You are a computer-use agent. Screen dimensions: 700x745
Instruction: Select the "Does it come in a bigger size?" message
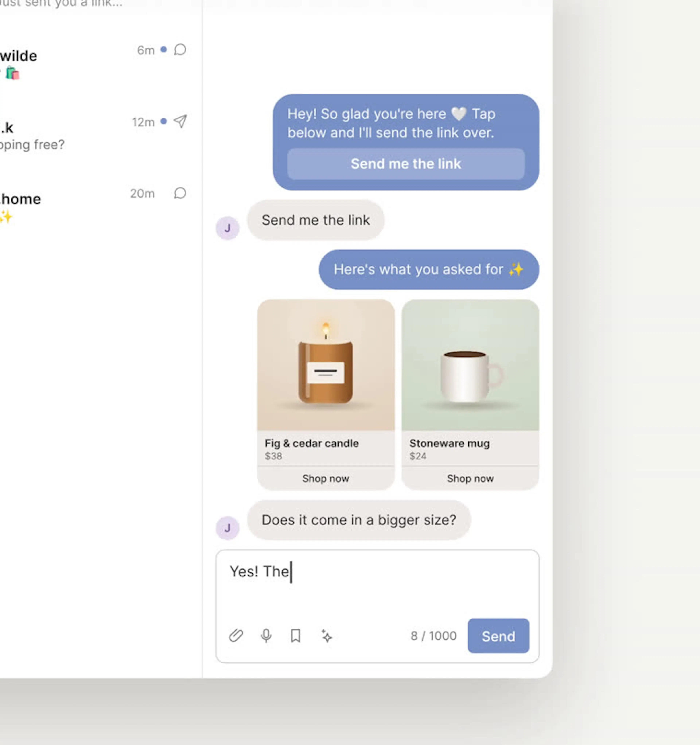[359, 520]
